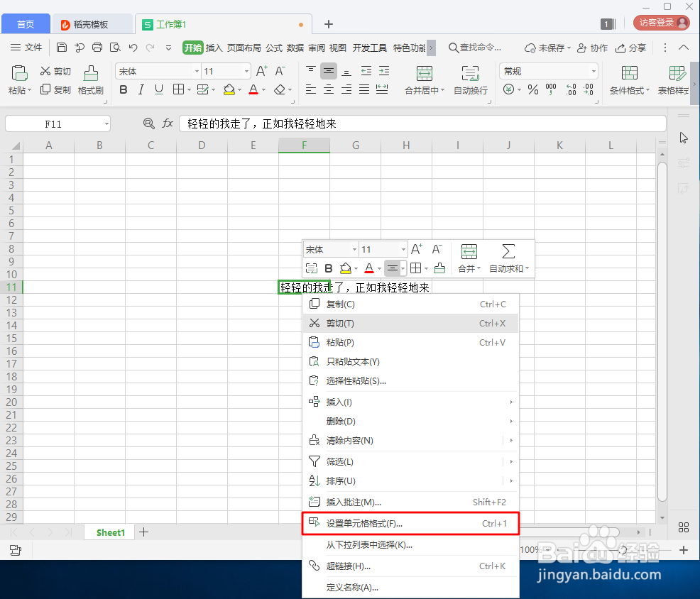700x599 pixels.
Task: Open mini toolbar font size dropdown
Action: tap(403, 250)
